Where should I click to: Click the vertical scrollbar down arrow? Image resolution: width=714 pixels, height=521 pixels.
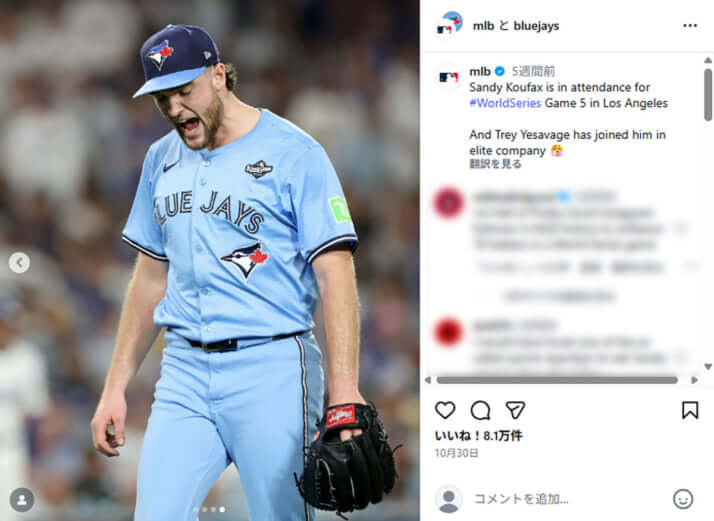click(708, 366)
